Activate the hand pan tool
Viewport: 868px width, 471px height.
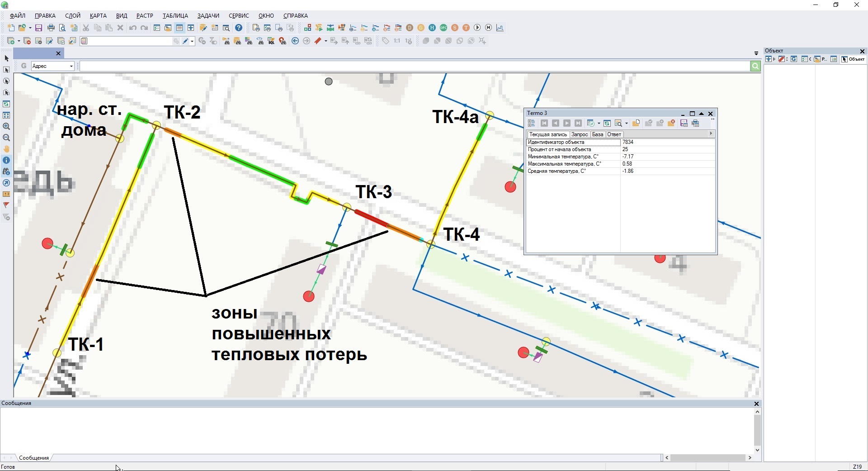tap(6, 149)
